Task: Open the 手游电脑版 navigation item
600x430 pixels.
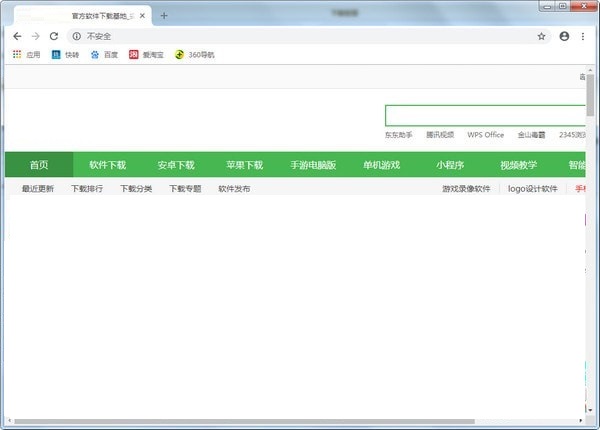Action: 313,165
